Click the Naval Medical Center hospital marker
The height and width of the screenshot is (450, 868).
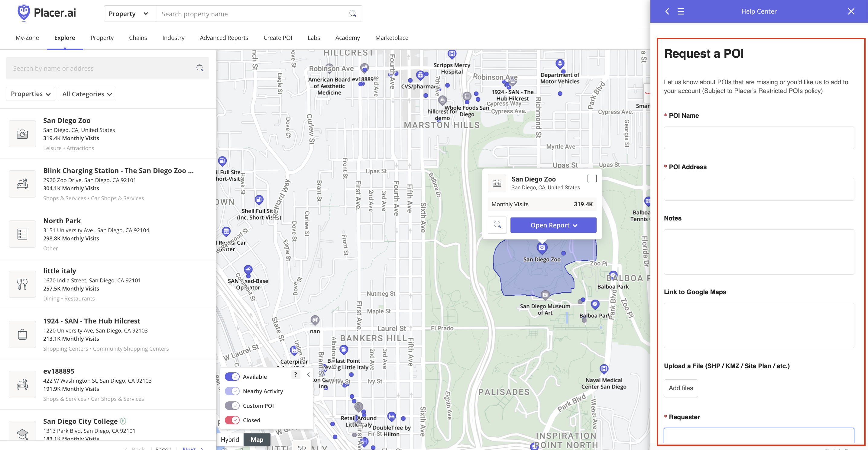tap(604, 369)
